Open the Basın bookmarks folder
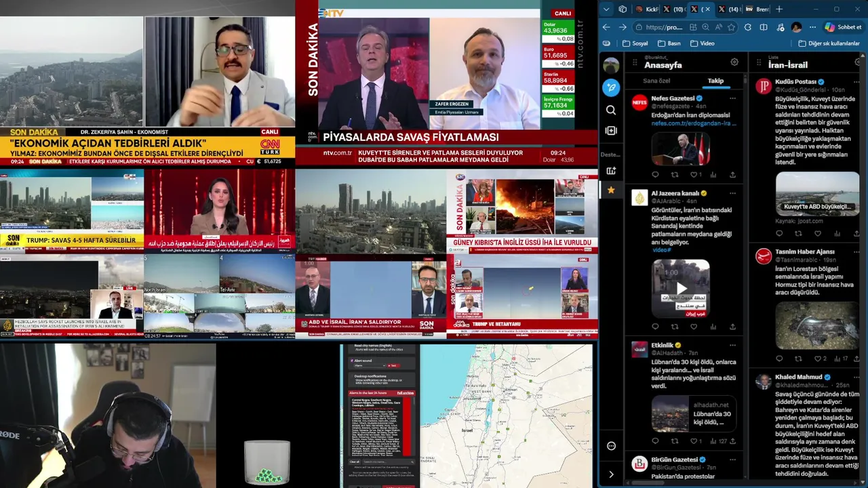868x488 pixels. pyautogui.click(x=668, y=43)
